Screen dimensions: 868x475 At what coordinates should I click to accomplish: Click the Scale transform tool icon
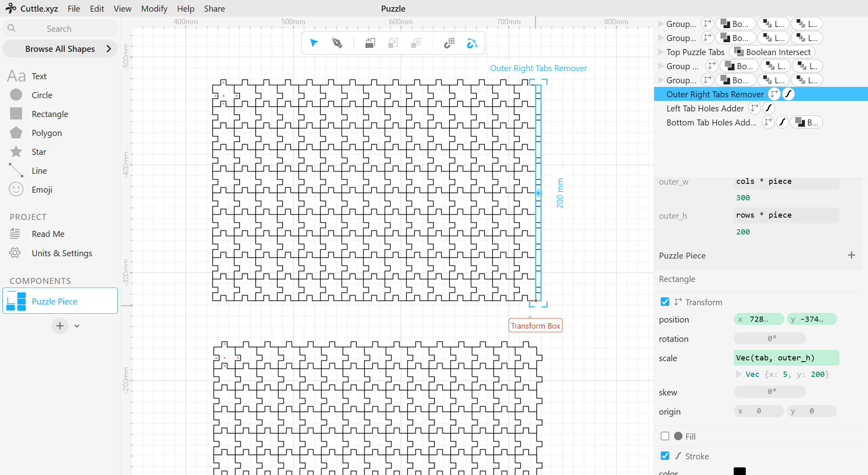tap(393, 43)
